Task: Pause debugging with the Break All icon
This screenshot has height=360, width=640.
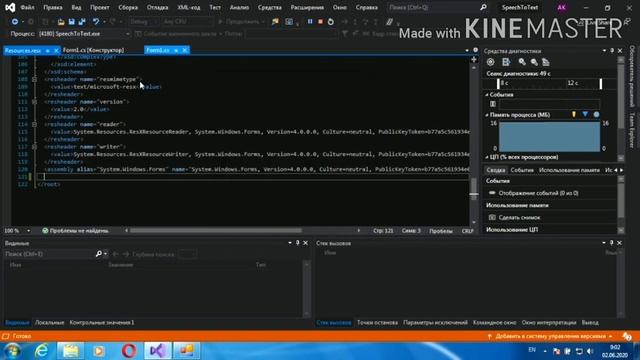Action: pos(310,22)
